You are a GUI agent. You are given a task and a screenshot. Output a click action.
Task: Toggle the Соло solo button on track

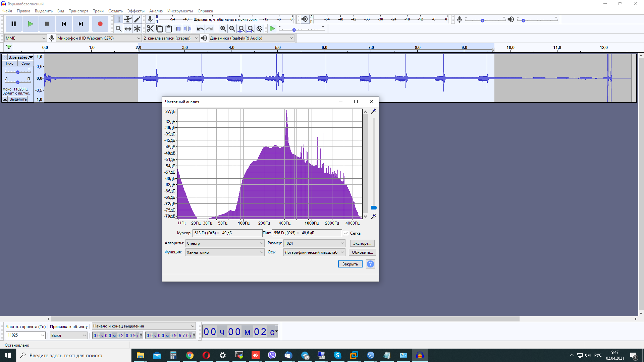(25, 63)
